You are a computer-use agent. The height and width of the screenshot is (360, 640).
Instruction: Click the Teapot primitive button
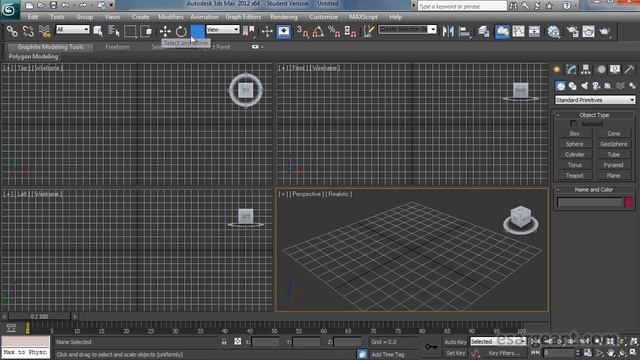point(574,176)
